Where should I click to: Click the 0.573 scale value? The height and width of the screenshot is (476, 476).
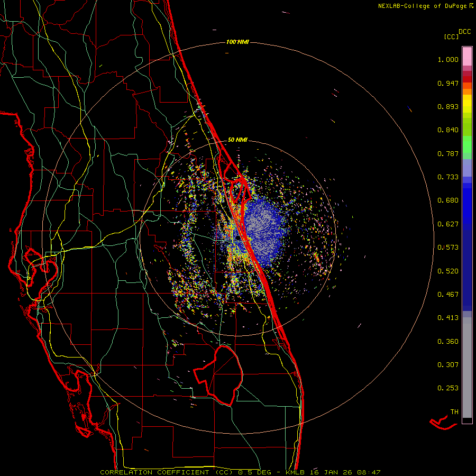pos(448,248)
